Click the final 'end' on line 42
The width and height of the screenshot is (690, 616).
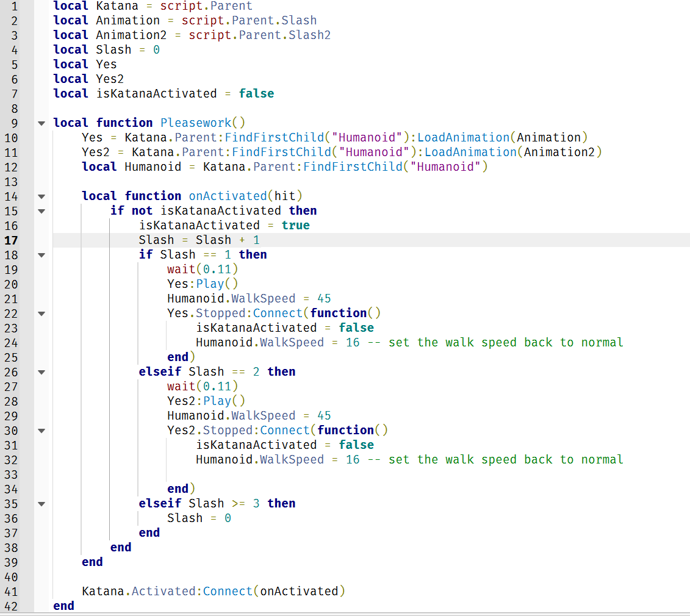(x=64, y=606)
